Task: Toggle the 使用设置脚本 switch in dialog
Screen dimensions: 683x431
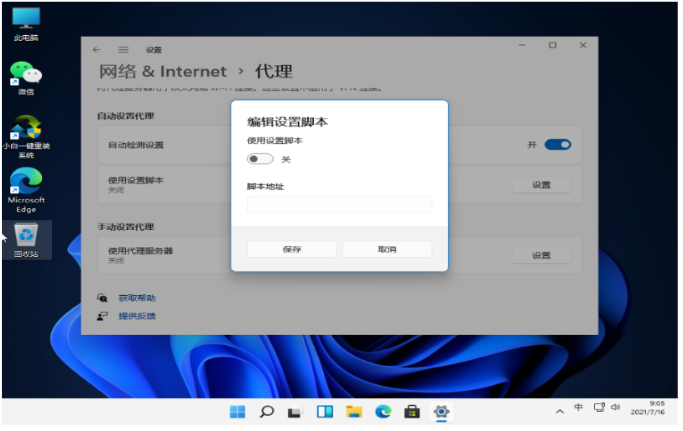Action: (x=260, y=160)
